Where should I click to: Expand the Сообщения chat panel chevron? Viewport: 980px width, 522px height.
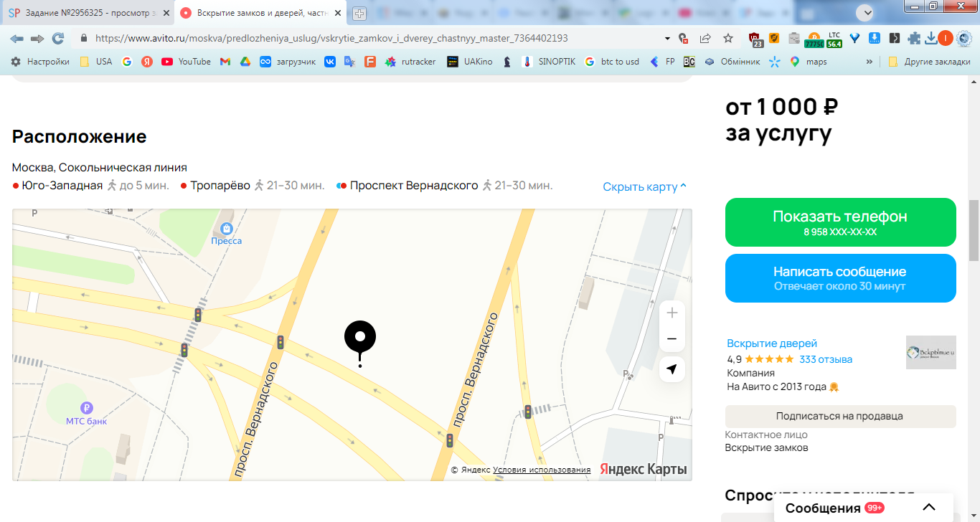pyautogui.click(x=929, y=508)
